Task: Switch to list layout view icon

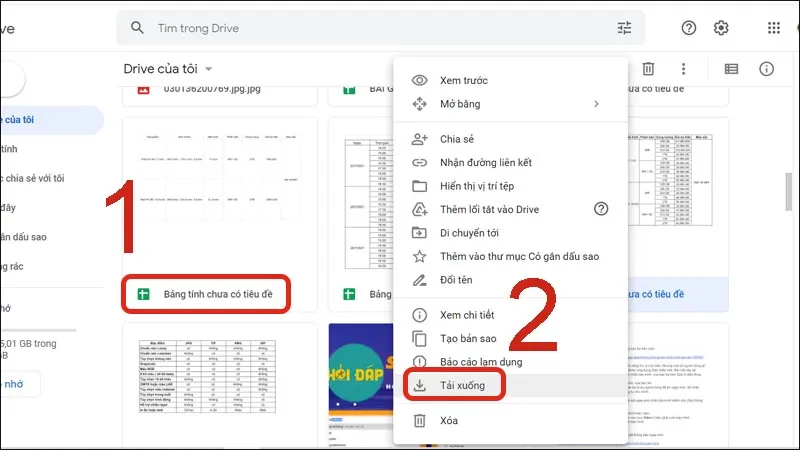Action: point(731,69)
